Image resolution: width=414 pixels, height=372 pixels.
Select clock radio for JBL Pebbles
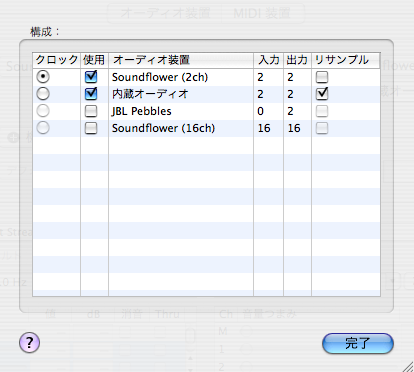(x=43, y=111)
